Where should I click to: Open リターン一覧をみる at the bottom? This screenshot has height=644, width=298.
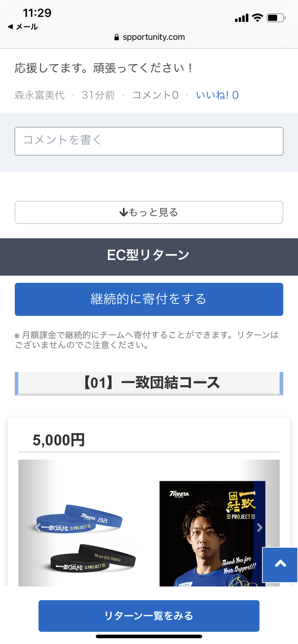149,616
